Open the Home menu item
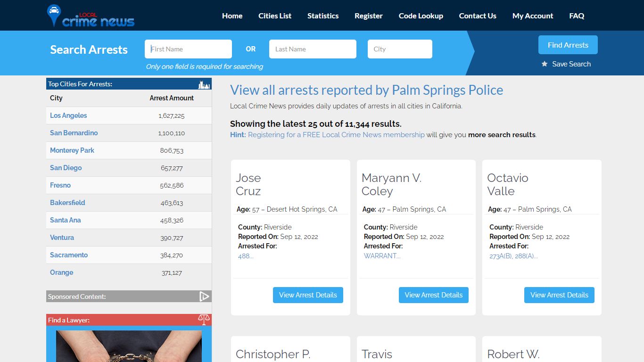This screenshot has width=644, height=362. tap(232, 16)
